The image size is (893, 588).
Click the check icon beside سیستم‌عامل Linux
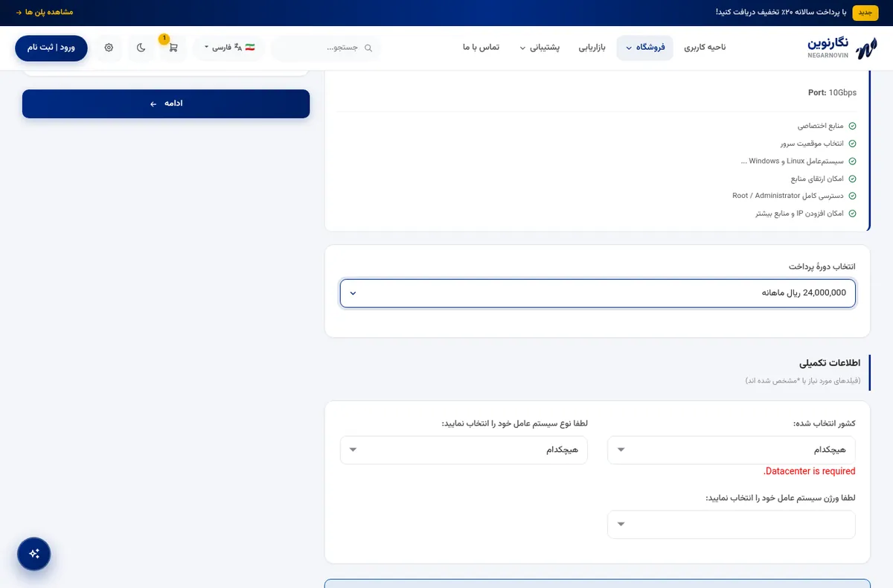(x=852, y=162)
